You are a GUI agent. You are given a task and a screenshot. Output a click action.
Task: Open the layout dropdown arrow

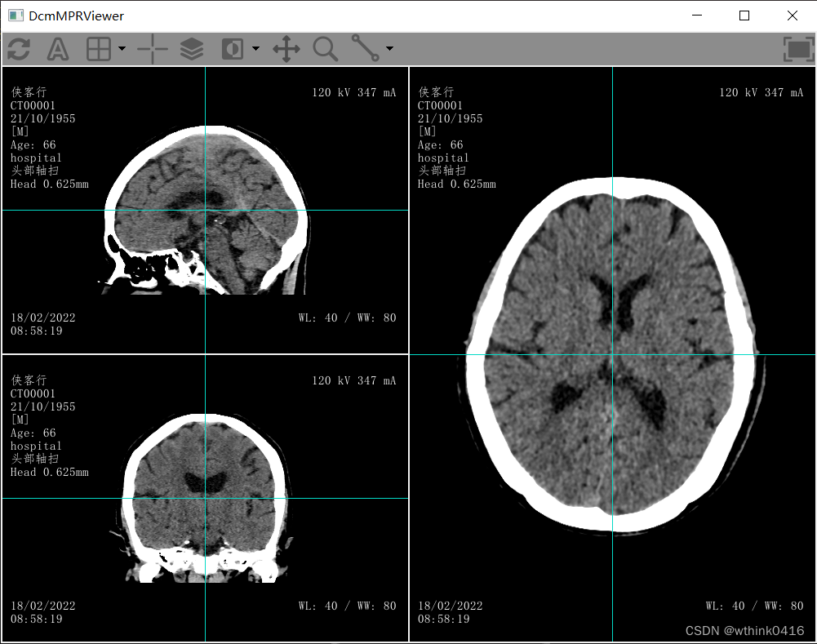click(x=122, y=48)
